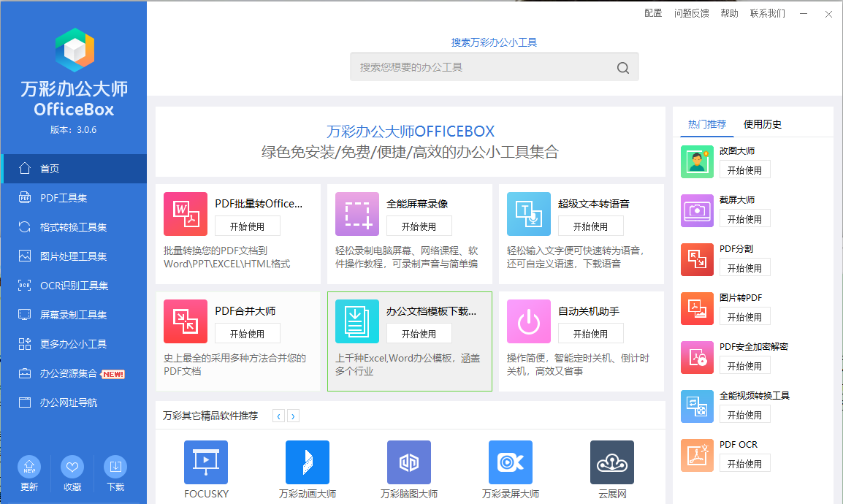Click the 截屏大师 camera icon
The image size is (843, 504).
697,210
